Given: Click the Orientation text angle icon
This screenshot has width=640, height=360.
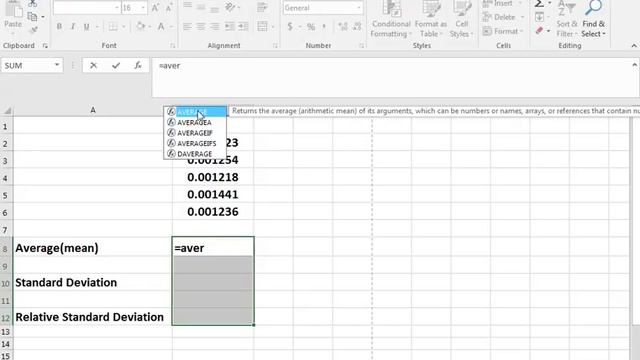Looking at the screenshot, I should point(231,7).
